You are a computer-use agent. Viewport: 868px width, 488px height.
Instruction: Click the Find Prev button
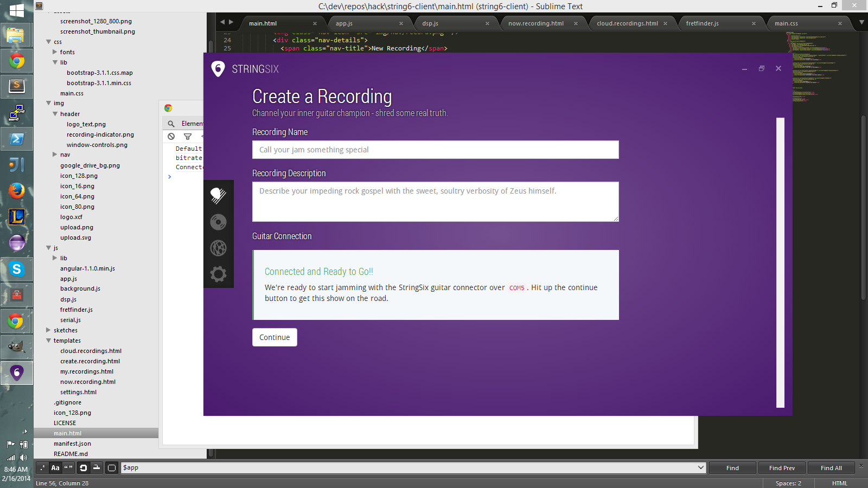[782, 468]
